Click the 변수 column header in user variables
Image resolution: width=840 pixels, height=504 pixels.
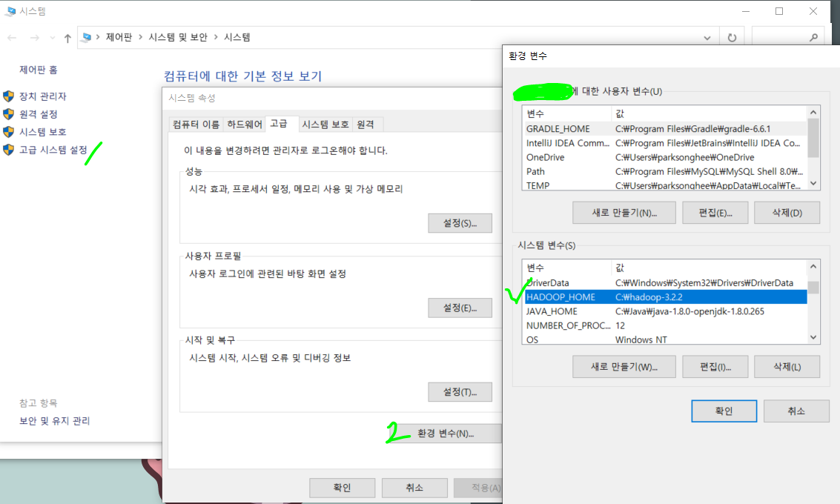(567, 113)
